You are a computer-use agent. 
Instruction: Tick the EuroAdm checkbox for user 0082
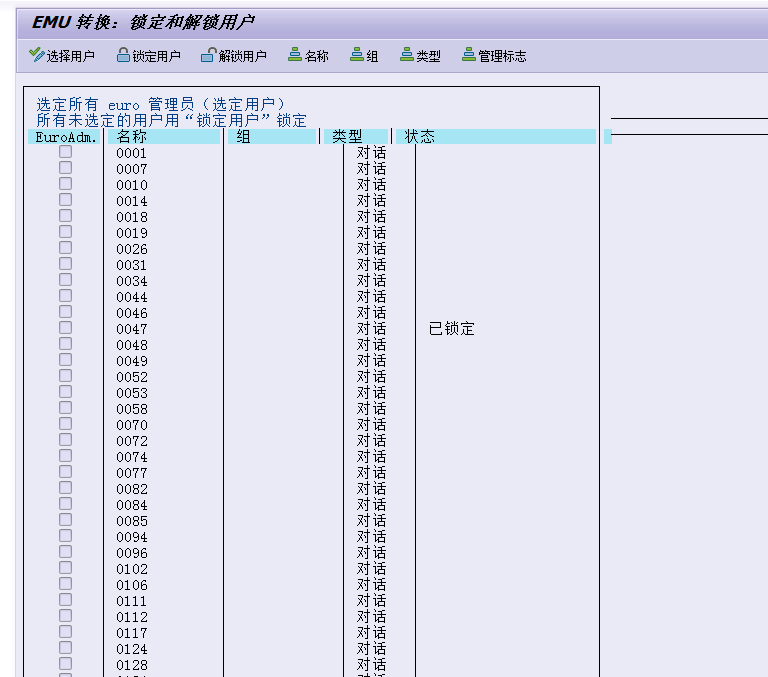click(66, 488)
